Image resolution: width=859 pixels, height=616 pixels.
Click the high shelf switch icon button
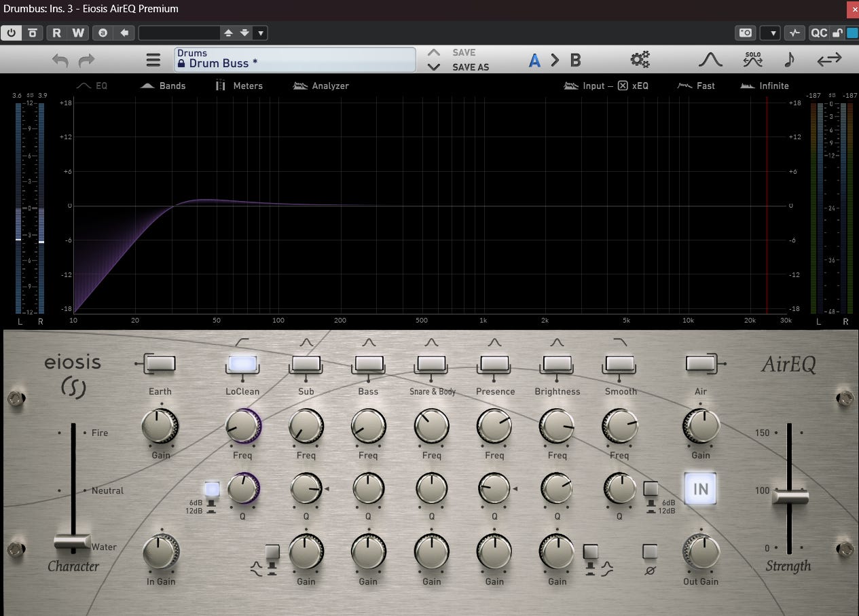(590, 552)
